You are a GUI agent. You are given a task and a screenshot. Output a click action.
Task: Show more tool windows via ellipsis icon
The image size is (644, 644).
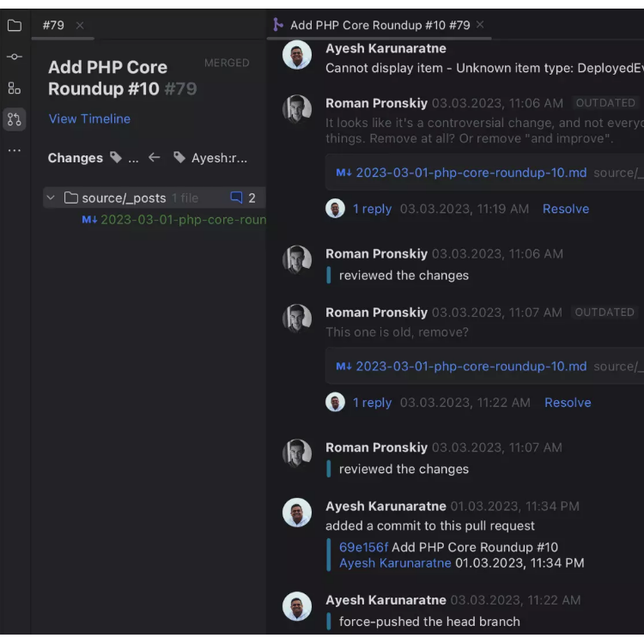[x=15, y=150]
